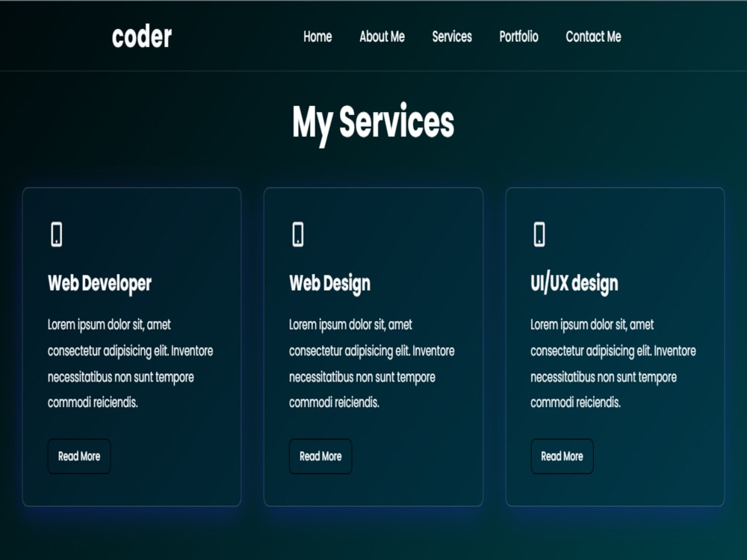
Task: Navigate to Contact Me
Action: [593, 37]
